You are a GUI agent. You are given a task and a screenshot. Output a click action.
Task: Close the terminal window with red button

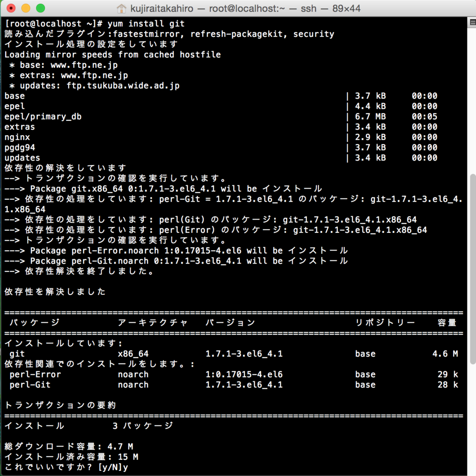tap(11, 8)
